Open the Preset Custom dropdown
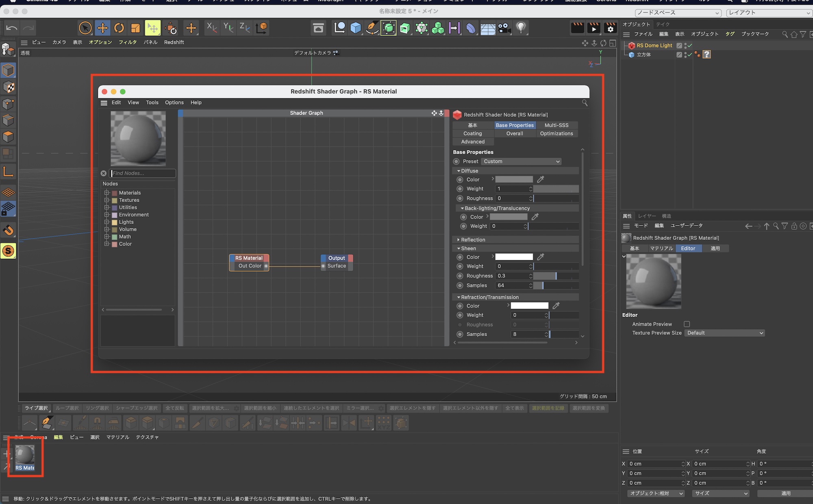Viewport: 813px width, 504px height. 521,161
